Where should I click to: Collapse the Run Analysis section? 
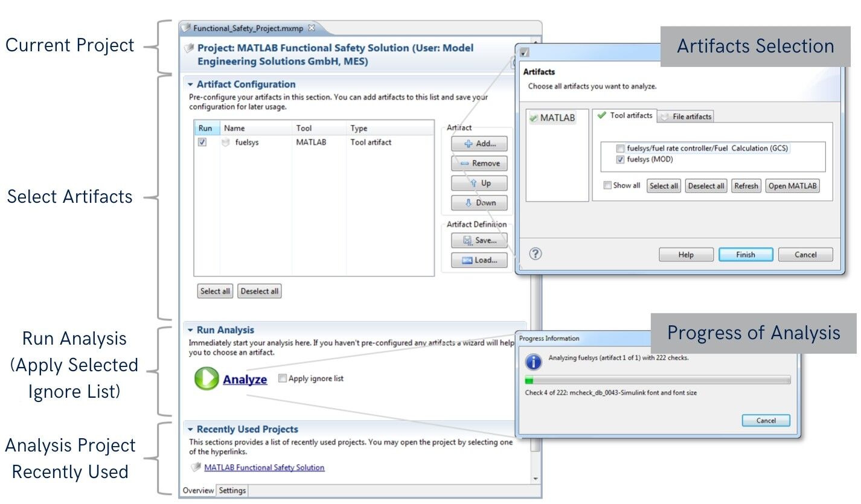coord(190,330)
